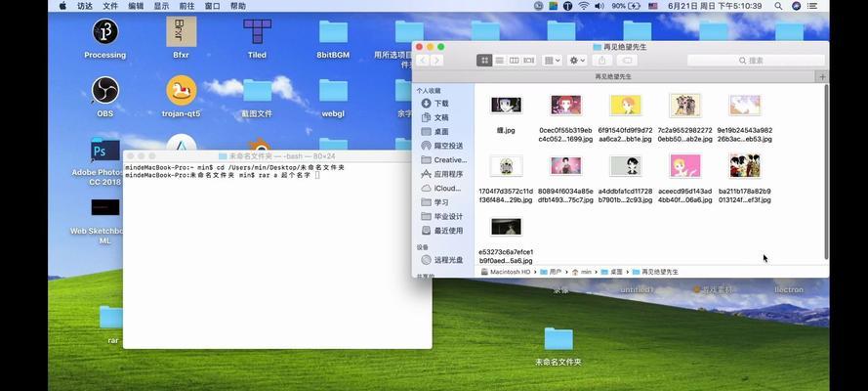The height and width of the screenshot is (391, 868).
Task: Go forward in the Finder window
Action: pyautogui.click(x=436, y=61)
